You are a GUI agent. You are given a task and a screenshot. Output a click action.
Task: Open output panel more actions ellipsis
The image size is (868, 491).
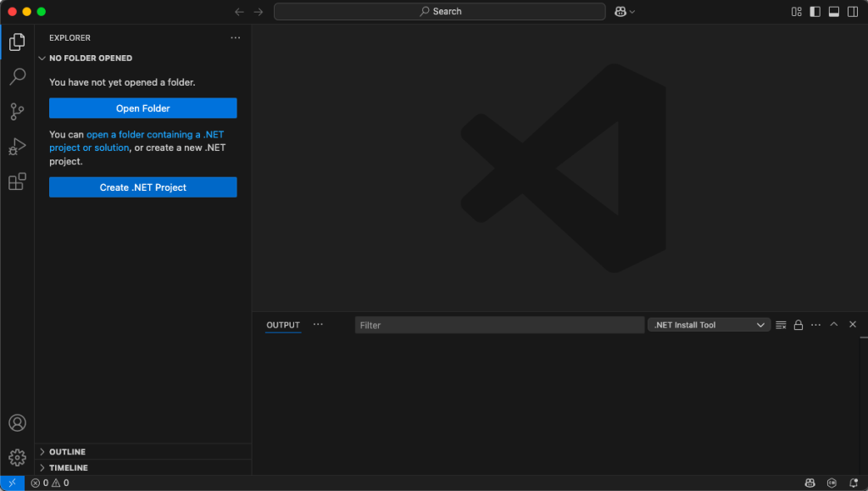[x=816, y=325]
